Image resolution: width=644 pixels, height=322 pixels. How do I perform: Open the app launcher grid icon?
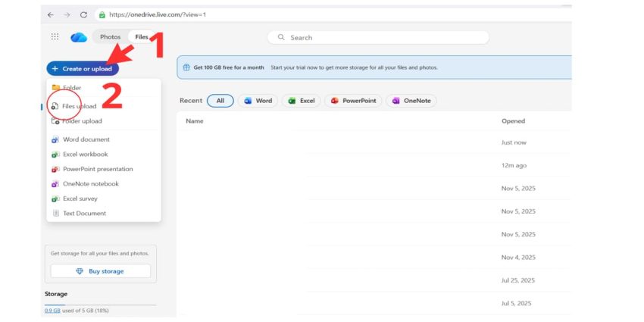(x=55, y=36)
